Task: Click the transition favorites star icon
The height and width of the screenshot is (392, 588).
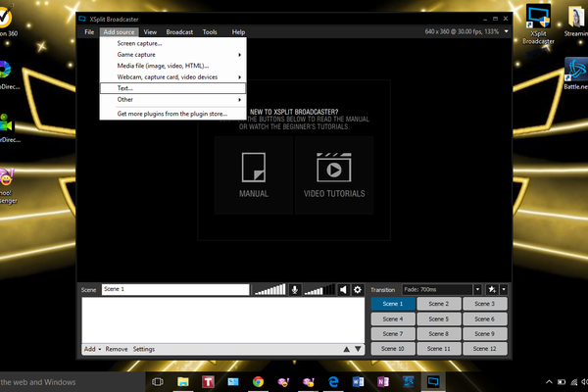Action: click(x=490, y=290)
